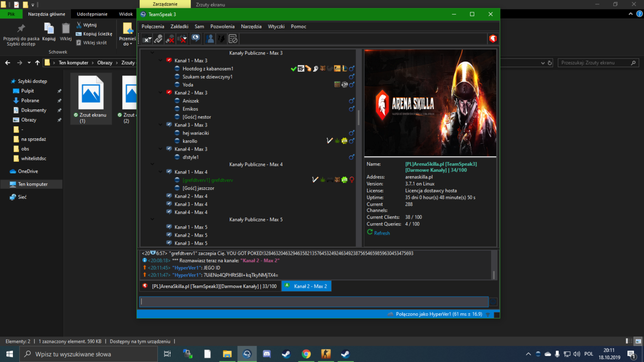Click emoticon button next to chat input
644x362 pixels.
(x=493, y=302)
